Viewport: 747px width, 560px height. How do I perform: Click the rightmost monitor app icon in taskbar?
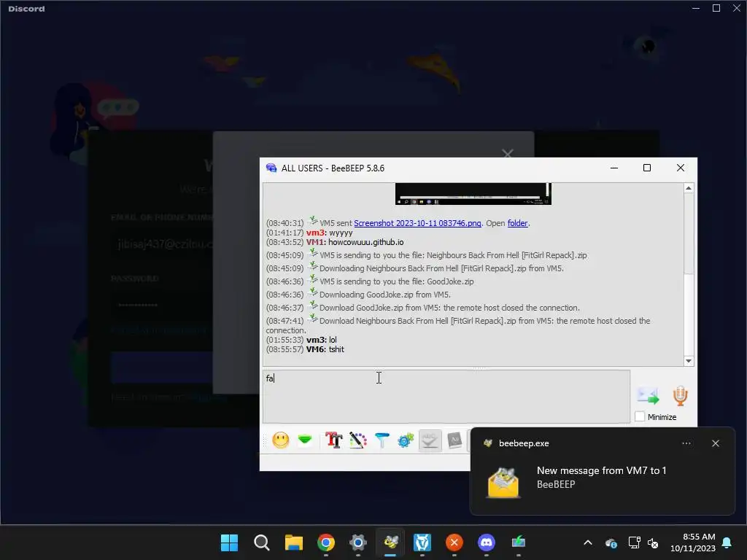click(519, 542)
